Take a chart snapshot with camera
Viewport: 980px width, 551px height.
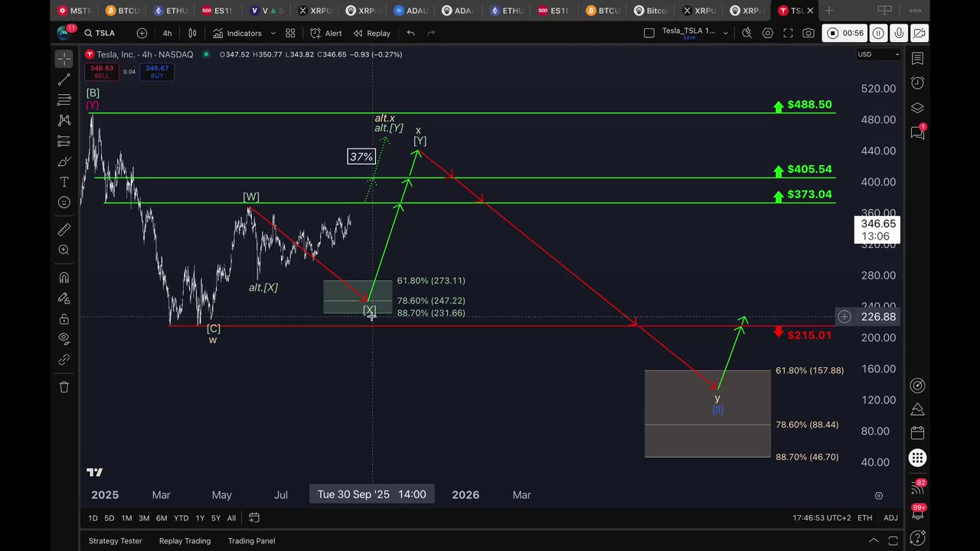(808, 33)
